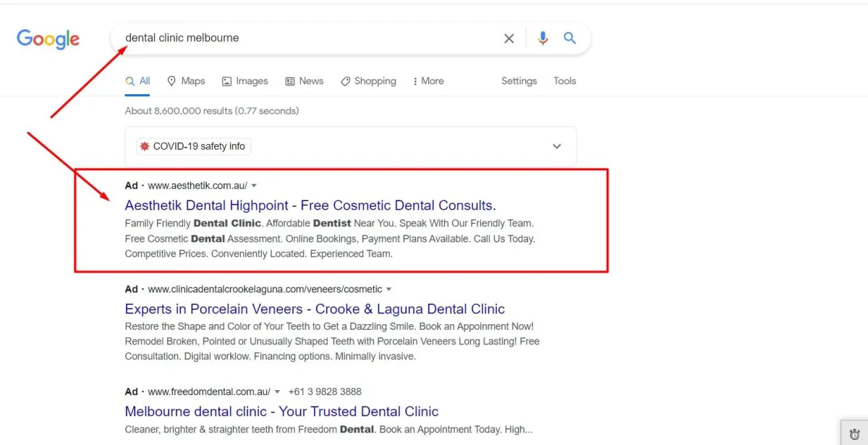The height and width of the screenshot is (445, 868).
Task: Switch to the Maps tab
Action: 186,81
